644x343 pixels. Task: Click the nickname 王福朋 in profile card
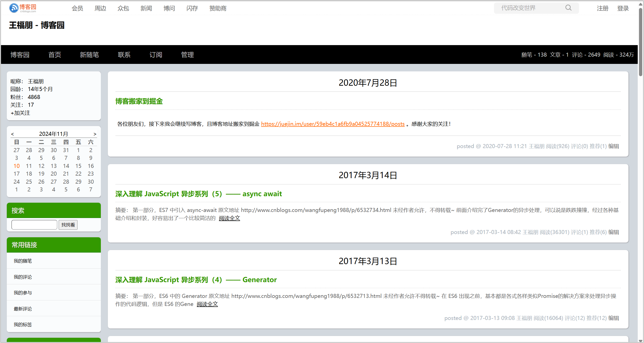[36, 81]
